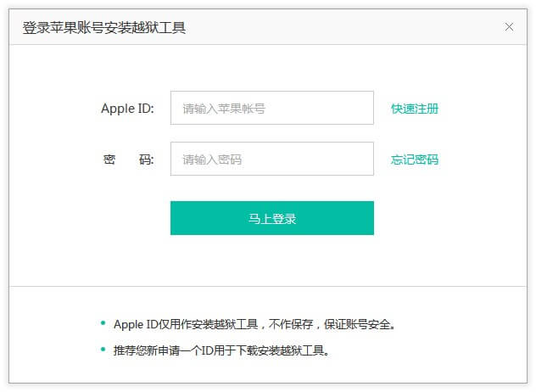Close the Apple login dialog
The image size is (536, 392).
click(x=509, y=26)
